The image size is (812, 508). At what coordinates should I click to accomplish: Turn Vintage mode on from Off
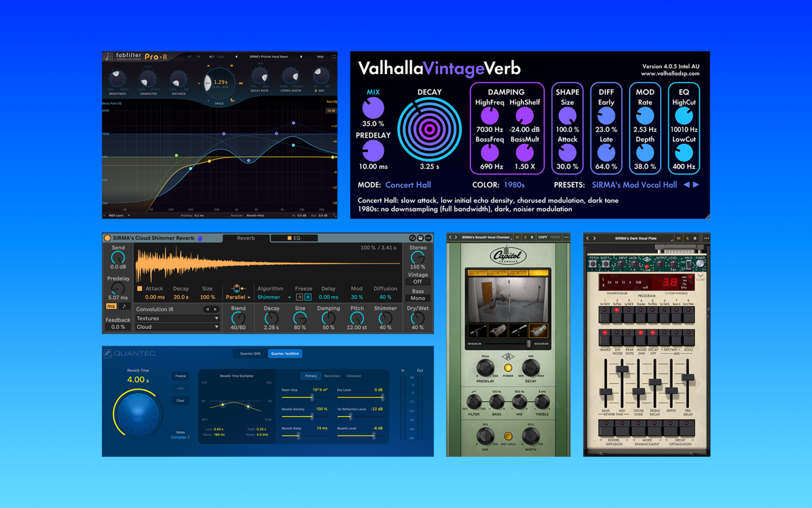click(418, 282)
